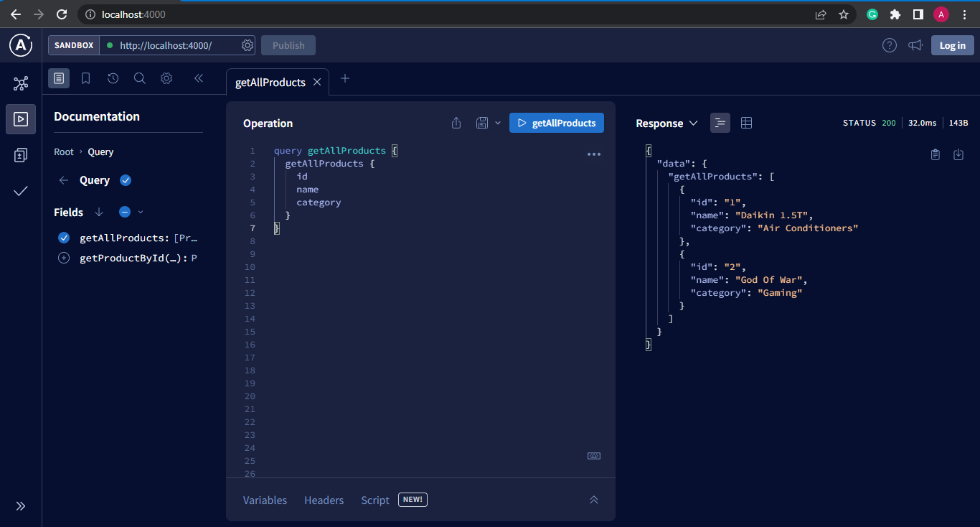The height and width of the screenshot is (527, 980).
Task: Share the operation via the share icon
Action: (456, 123)
